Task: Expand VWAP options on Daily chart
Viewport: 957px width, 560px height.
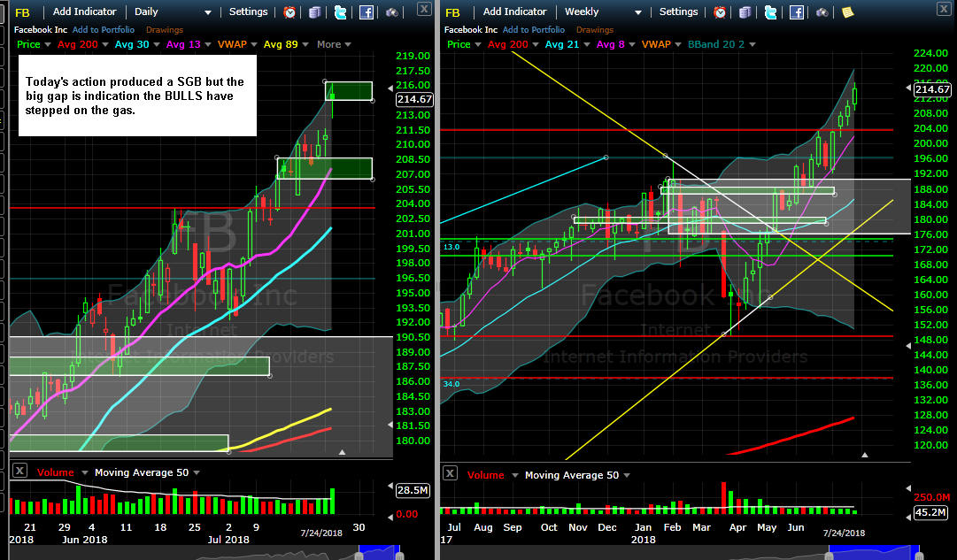Action: 254,44
